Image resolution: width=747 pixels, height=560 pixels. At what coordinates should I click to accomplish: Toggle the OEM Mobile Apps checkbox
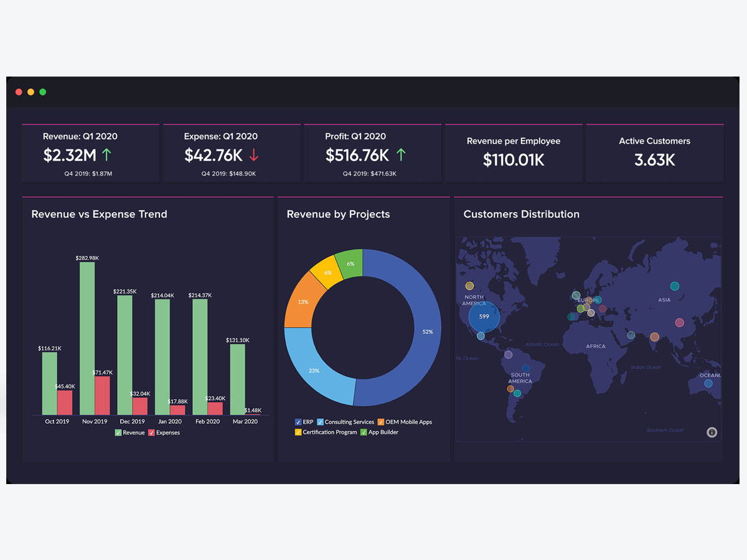tap(380, 422)
